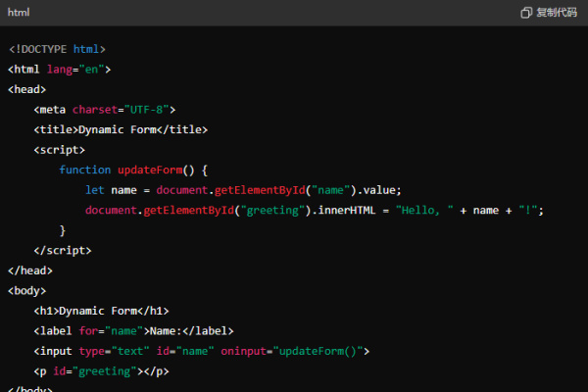
Task: Click the let keyword in the code
Action: pyautogui.click(x=94, y=190)
